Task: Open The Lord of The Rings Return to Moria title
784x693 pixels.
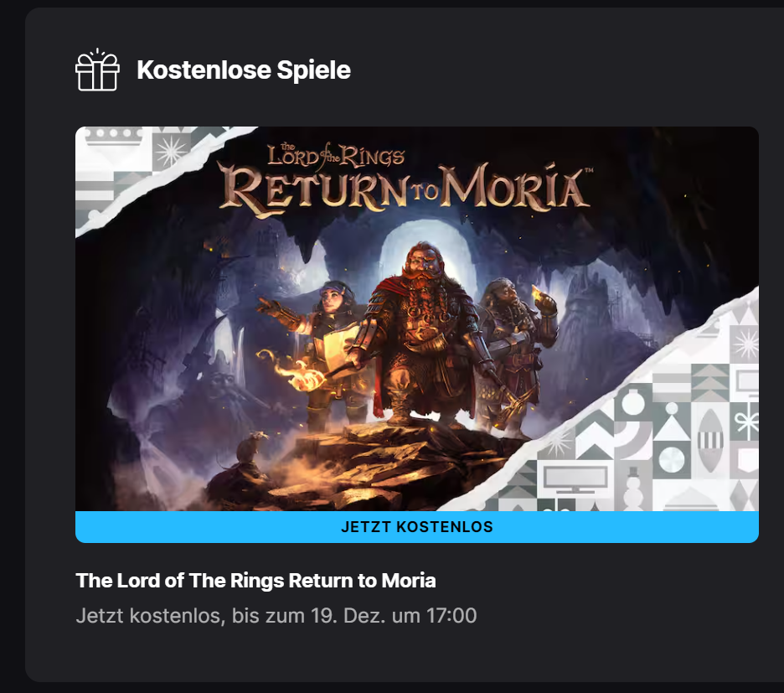Action: point(255,581)
